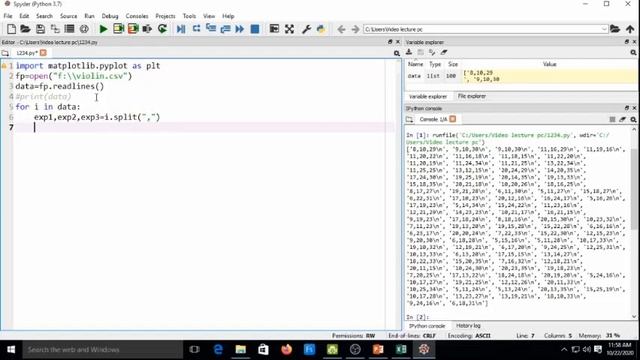This screenshot has width=640, height=360.
Task: Open the Projects menu
Action: (165, 16)
